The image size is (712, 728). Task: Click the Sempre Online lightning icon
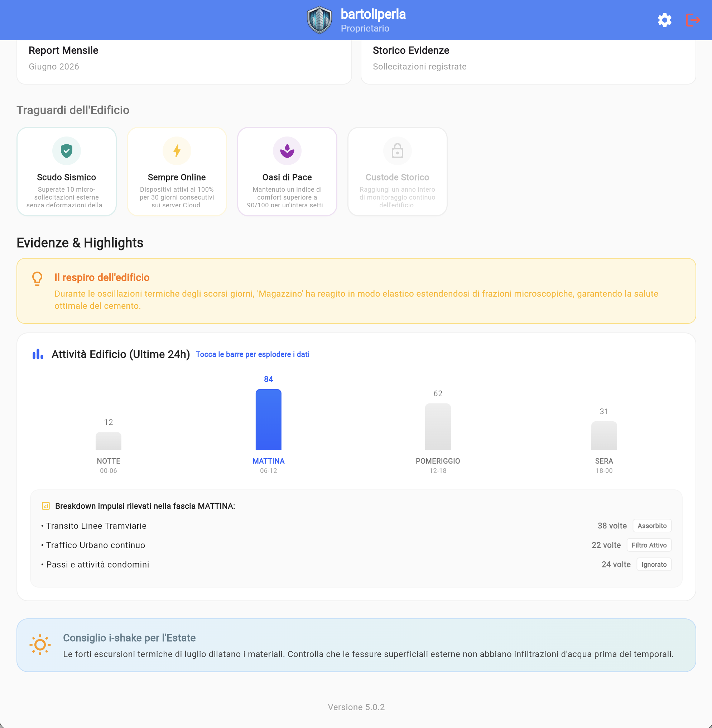(x=177, y=151)
